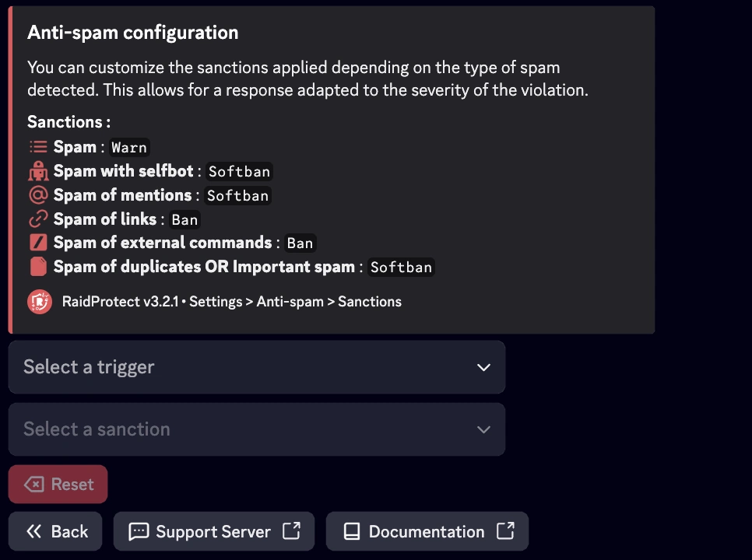Open the Documentation link
This screenshot has width=752, height=560.
tap(427, 531)
